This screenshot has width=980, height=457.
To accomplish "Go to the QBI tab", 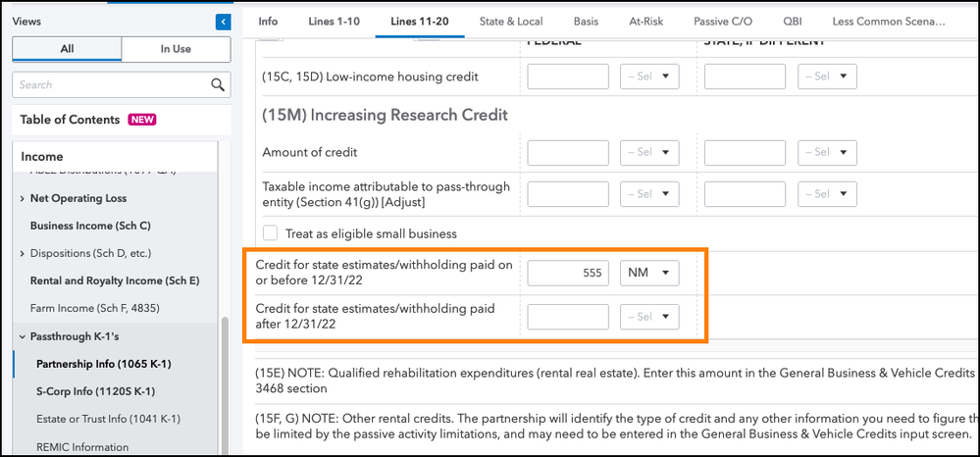I will tap(792, 21).
